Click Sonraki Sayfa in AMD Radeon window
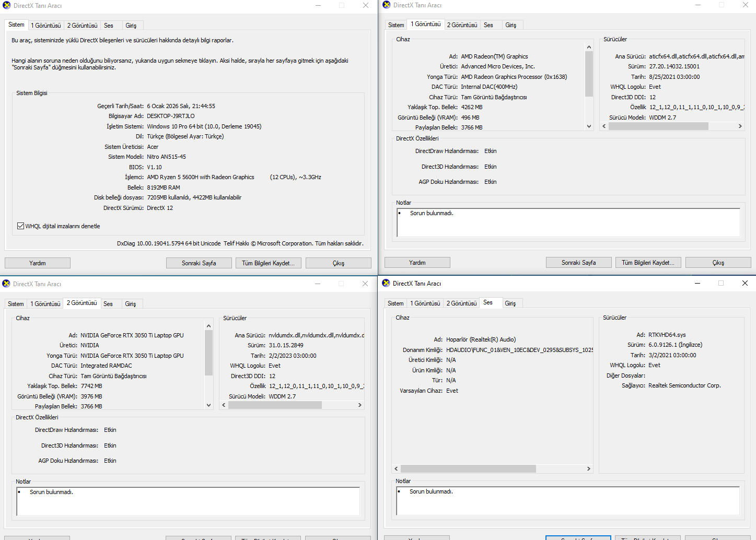This screenshot has height=540, width=756. [x=579, y=263]
